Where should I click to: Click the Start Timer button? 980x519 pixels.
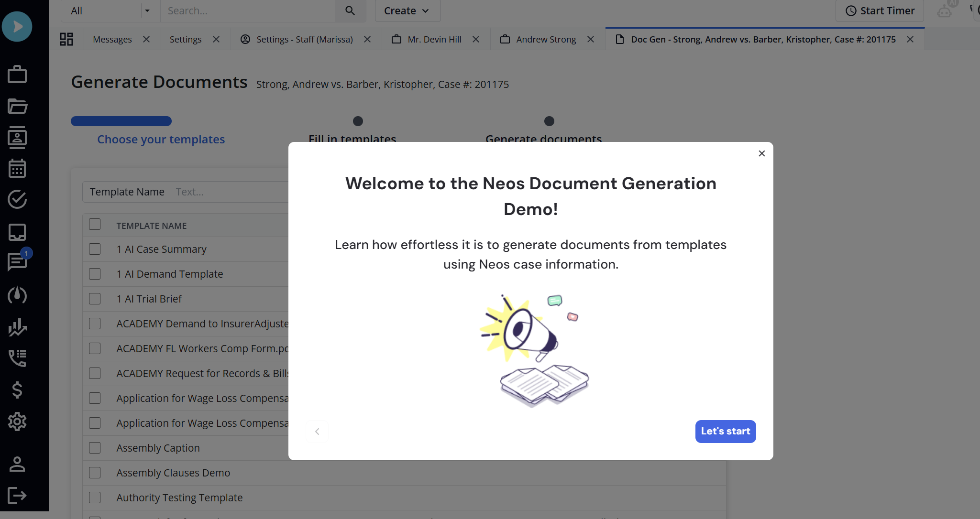click(x=879, y=10)
